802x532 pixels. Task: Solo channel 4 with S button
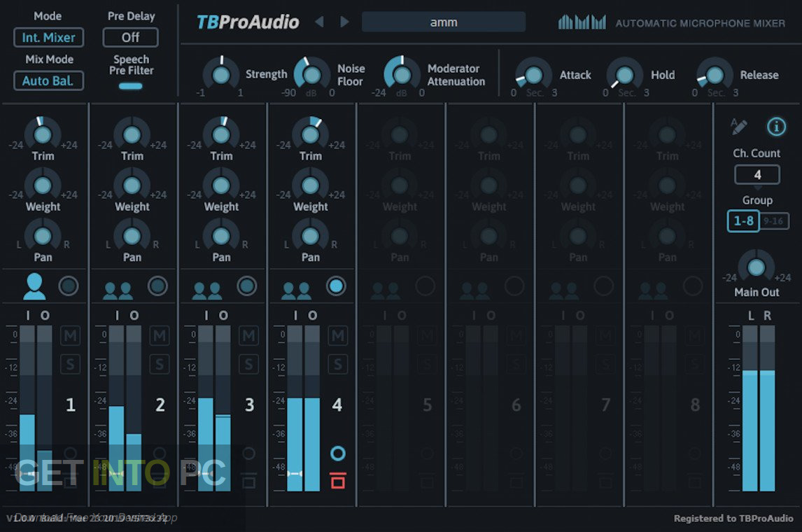(337, 364)
